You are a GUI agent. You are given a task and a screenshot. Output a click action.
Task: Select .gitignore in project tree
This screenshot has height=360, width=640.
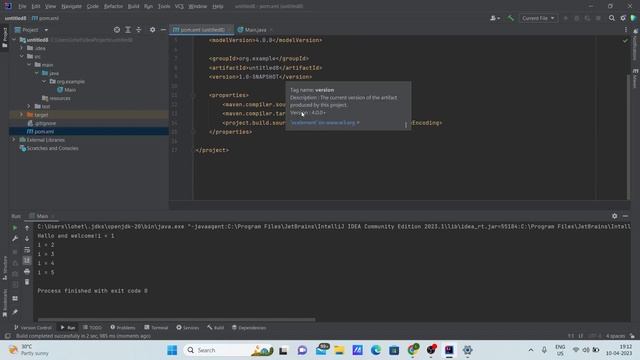[42, 123]
